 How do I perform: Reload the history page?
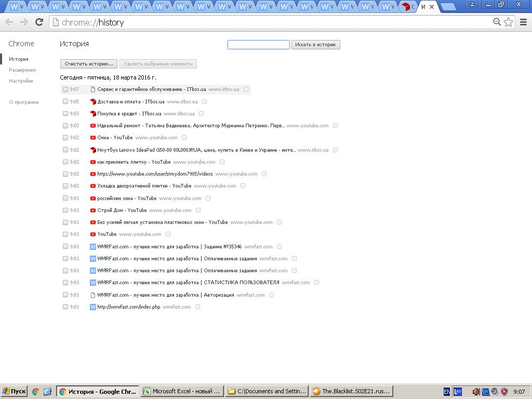pyautogui.click(x=39, y=22)
